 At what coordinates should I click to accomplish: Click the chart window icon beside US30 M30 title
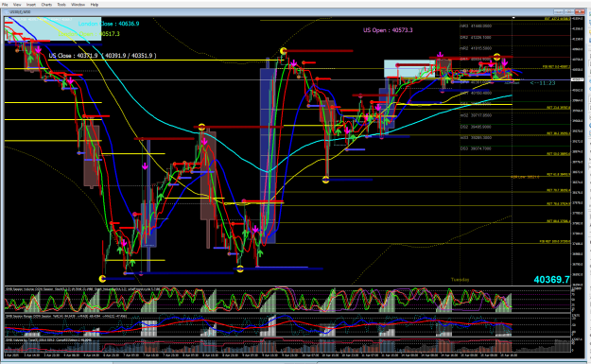[x=7, y=12]
